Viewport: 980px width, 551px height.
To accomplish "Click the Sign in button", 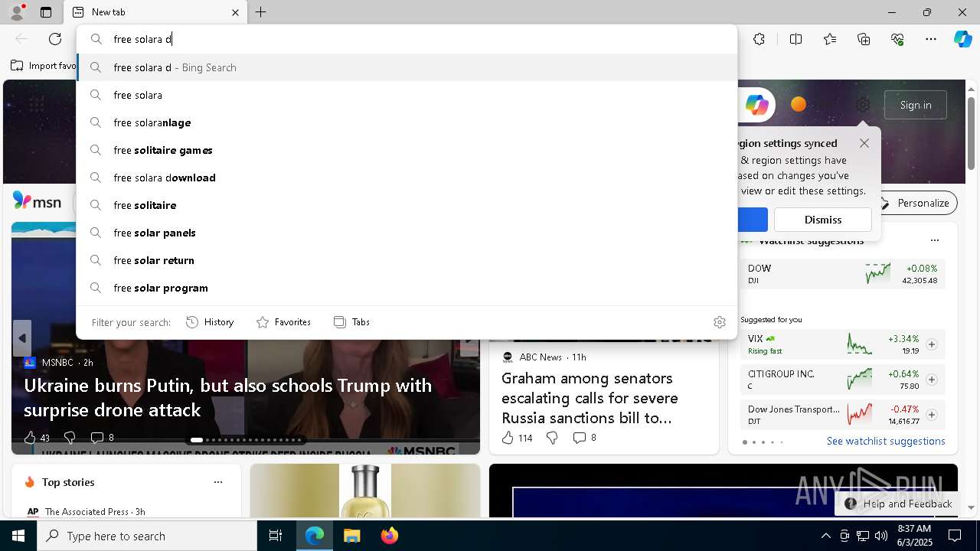I will (915, 105).
